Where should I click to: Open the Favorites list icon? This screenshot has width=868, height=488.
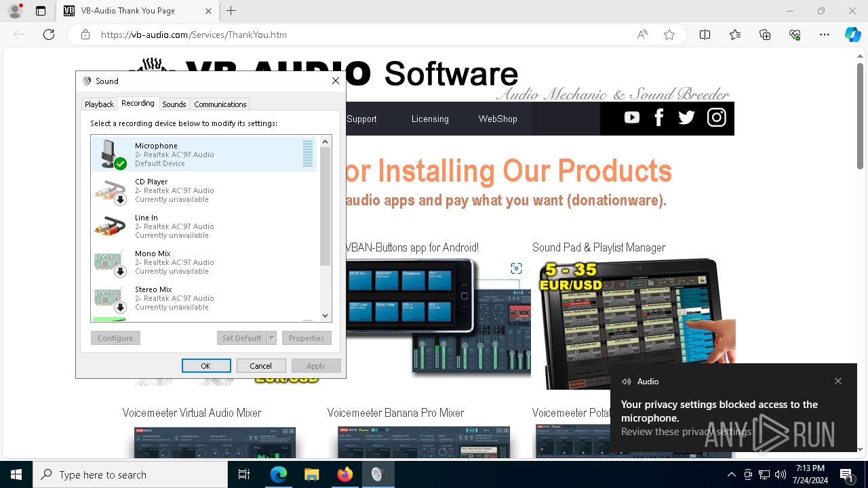(735, 35)
